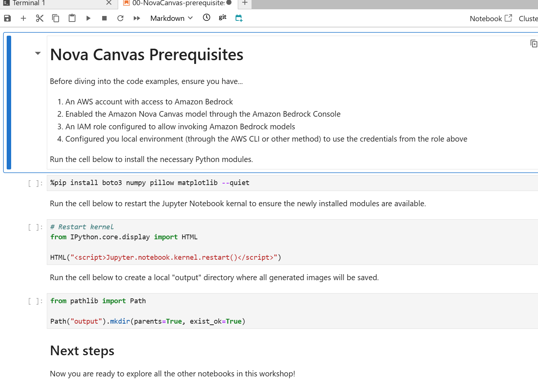This screenshot has width=538, height=392.
Task: Close the NovaCanvas notebook tab via dot
Action: pyautogui.click(x=229, y=3)
